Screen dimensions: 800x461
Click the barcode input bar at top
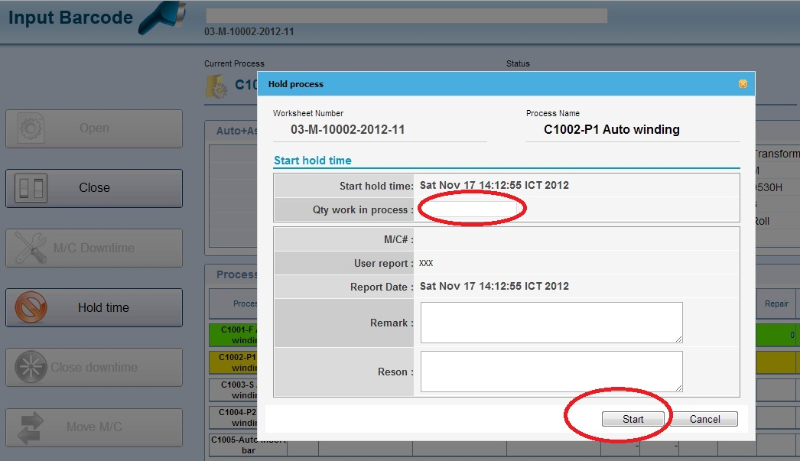point(406,15)
